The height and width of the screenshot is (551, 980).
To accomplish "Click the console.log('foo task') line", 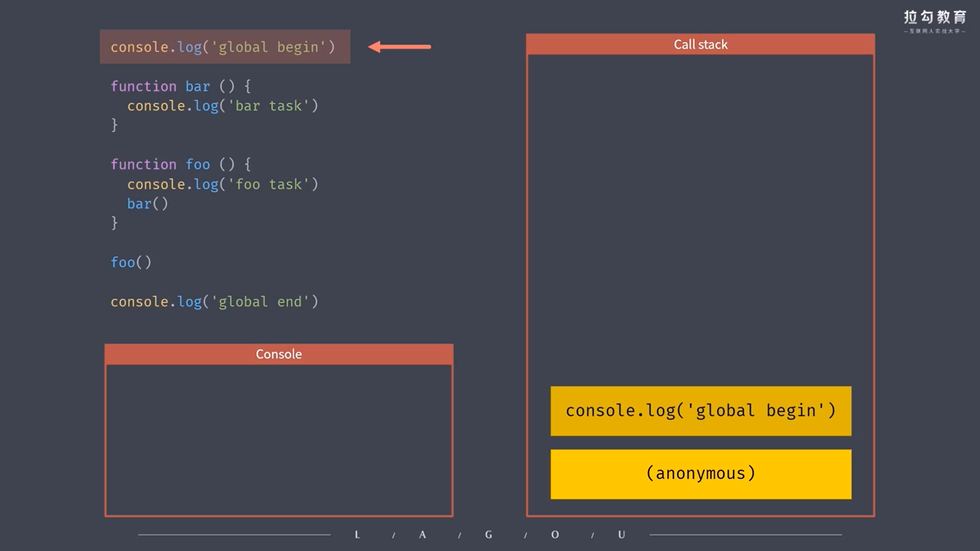I will click(223, 184).
